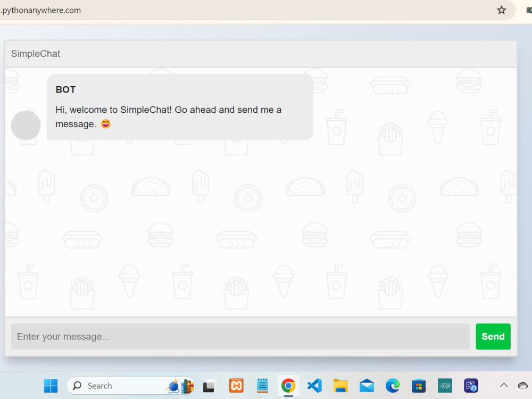
Task: Open File Explorer from the taskbar
Action: click(x=340, y=385)
